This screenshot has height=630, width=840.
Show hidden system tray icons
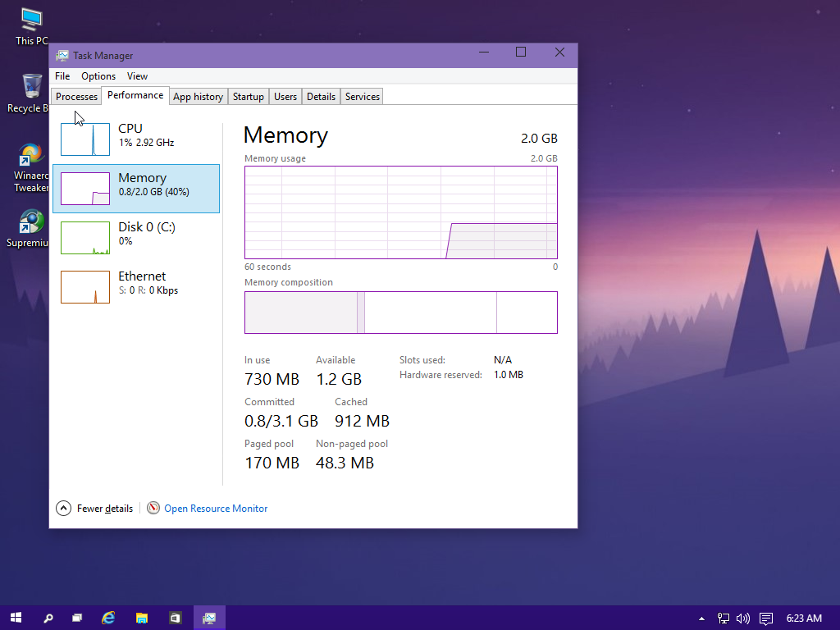point(701,619)
